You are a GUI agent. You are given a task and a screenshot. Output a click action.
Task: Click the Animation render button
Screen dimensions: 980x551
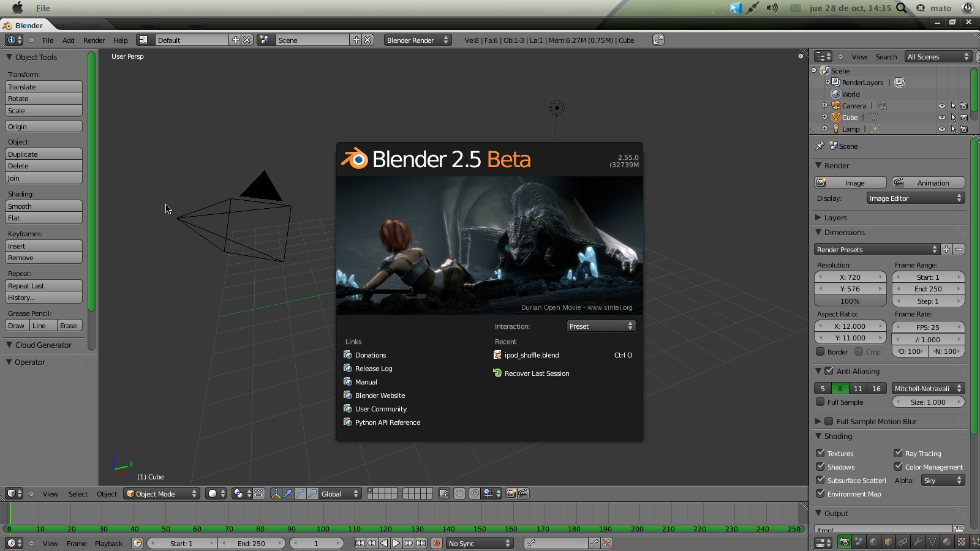tap(929, 182)
